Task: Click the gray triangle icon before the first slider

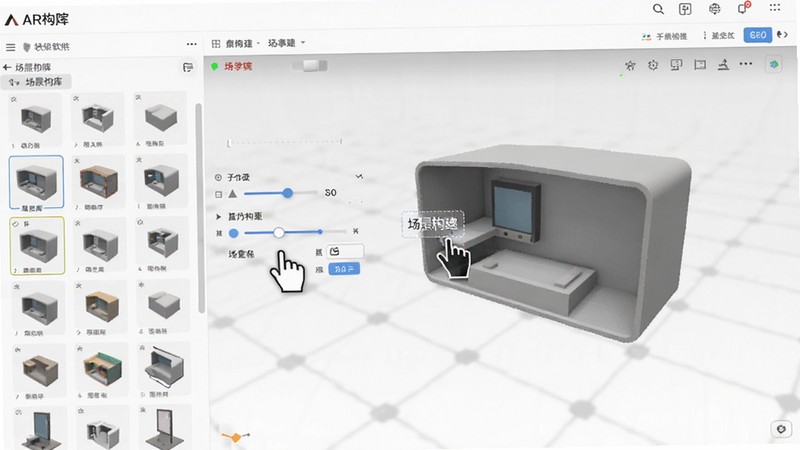Action: 233,194
